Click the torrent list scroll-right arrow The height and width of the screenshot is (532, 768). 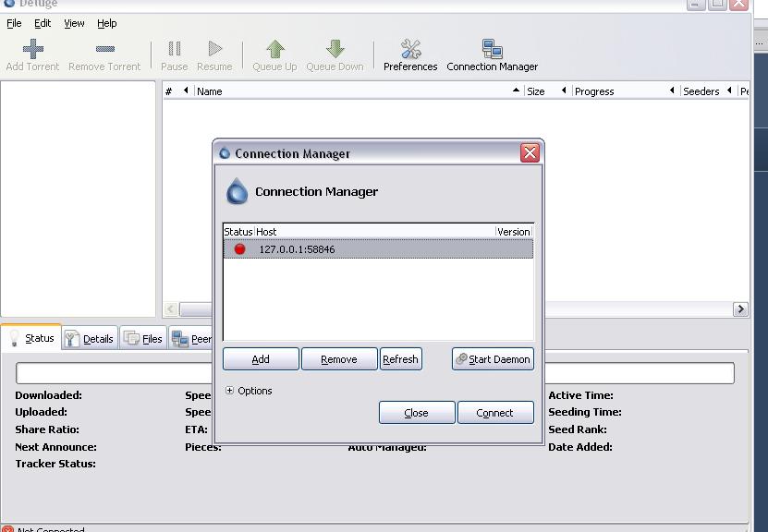click(740, 309)
